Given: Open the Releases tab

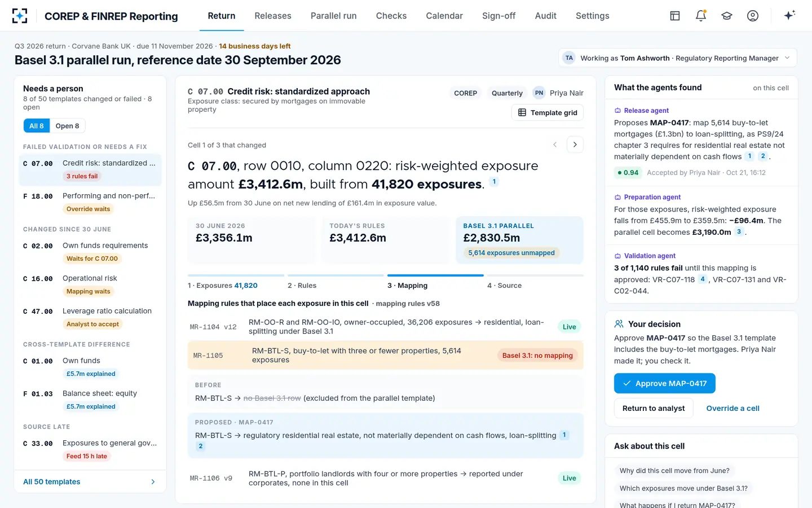Looking at the screenshot, I should point(273,16).
